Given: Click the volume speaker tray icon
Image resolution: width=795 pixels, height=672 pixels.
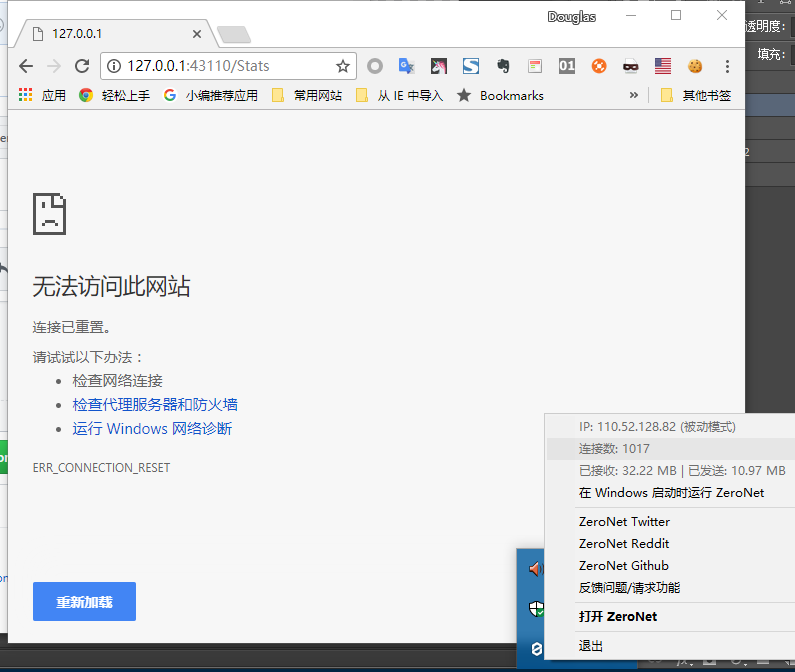Looking at the screenshot, I should [x=535, y=569].
